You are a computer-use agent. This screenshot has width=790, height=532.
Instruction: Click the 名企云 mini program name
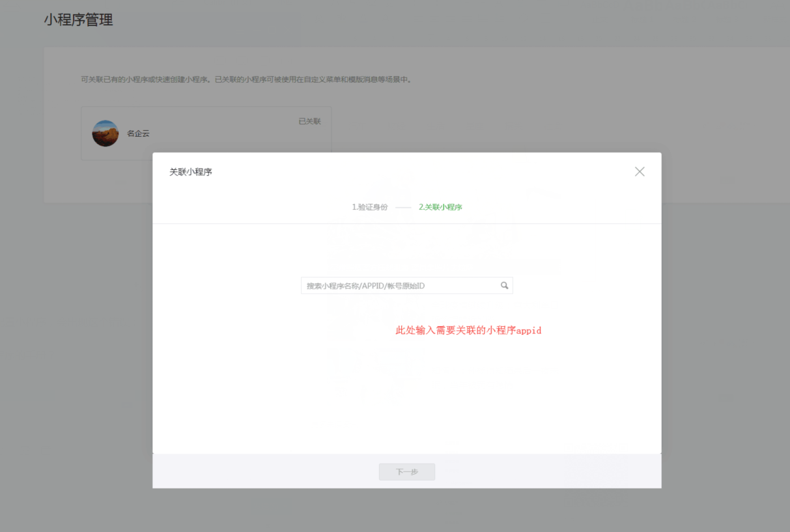(138, 133)
